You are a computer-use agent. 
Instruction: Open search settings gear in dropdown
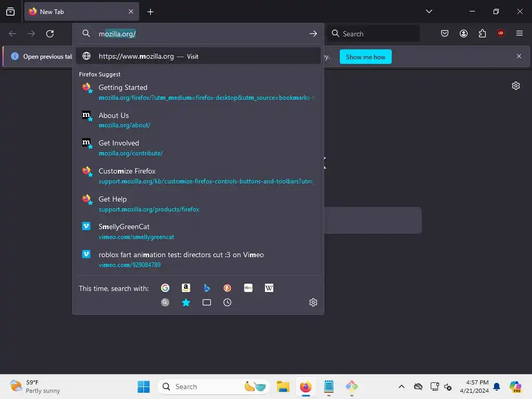pos(313,302)
